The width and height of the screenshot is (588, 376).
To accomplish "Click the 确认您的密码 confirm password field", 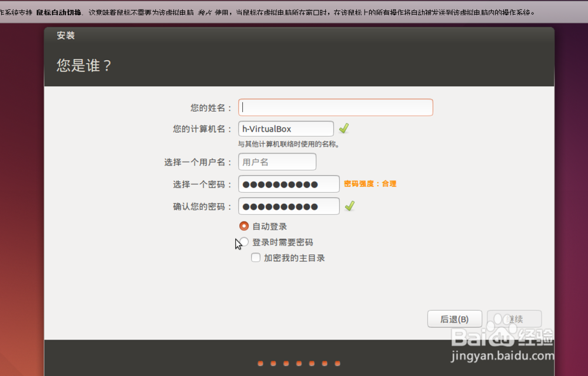I will [x=288, y=206].
